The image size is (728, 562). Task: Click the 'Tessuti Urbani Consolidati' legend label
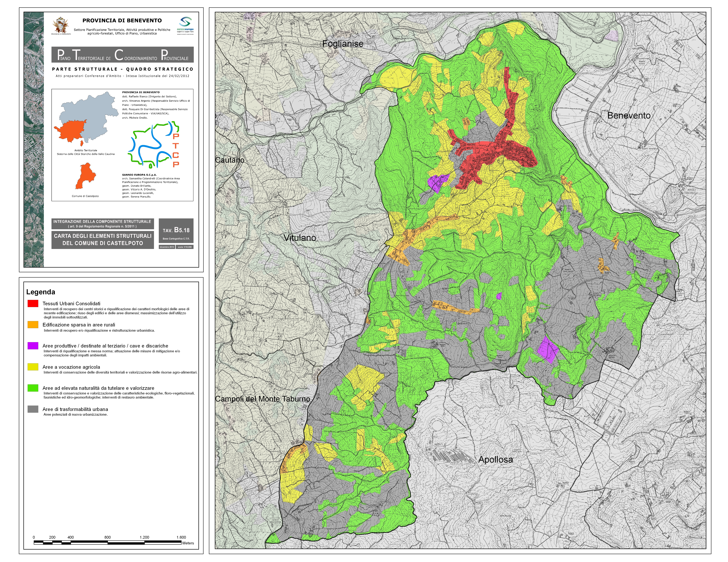71,304
